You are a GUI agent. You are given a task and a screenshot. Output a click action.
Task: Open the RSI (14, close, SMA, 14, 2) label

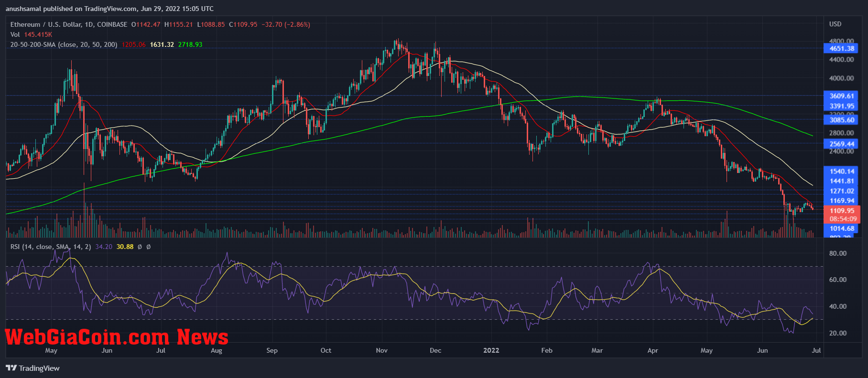(x=51, y=247)
